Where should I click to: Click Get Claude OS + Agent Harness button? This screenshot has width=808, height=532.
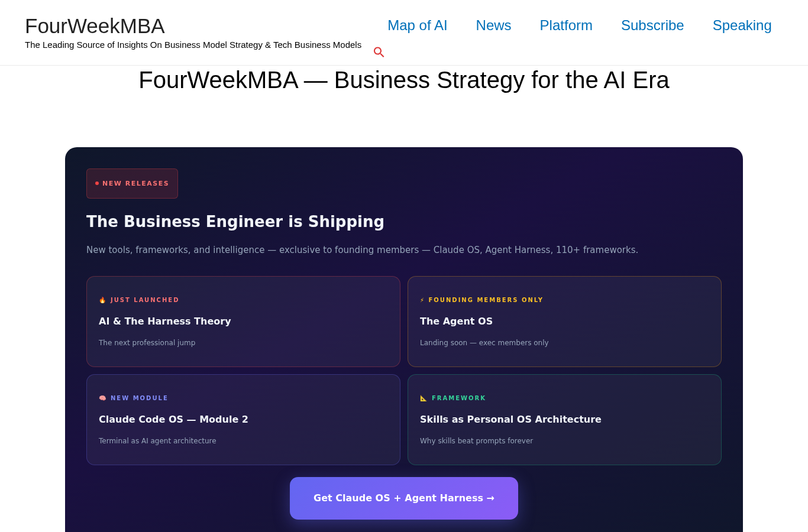(x=404, y=498)
